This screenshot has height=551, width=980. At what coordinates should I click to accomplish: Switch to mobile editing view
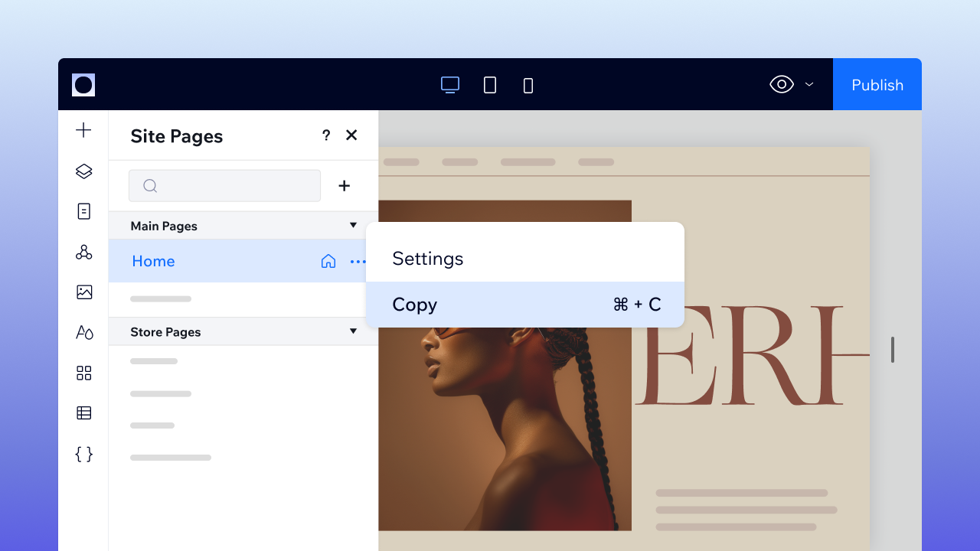pyautogui.click(x=528, y=86)
